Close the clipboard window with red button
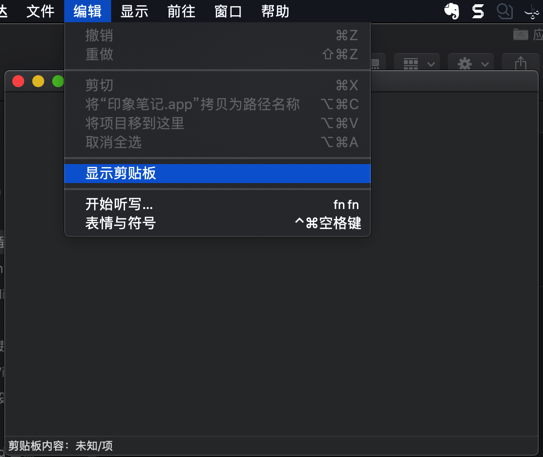 [x=18, y=81]
